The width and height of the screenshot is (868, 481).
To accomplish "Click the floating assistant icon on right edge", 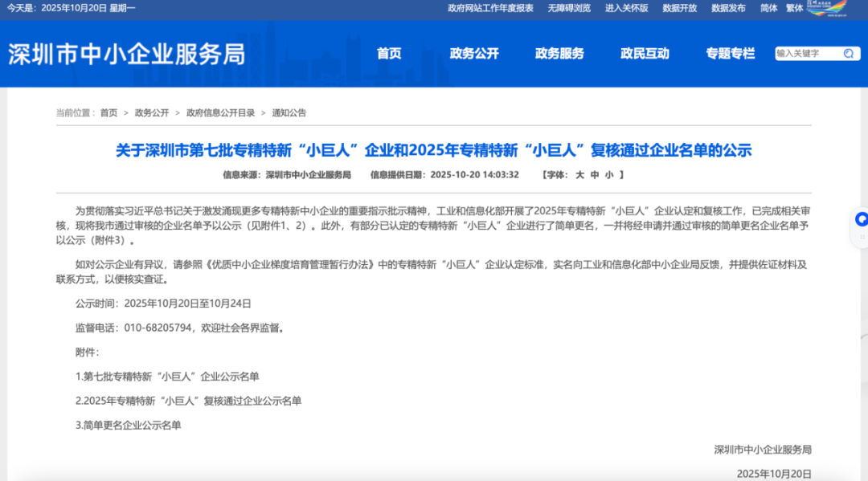I will [861, 218].
